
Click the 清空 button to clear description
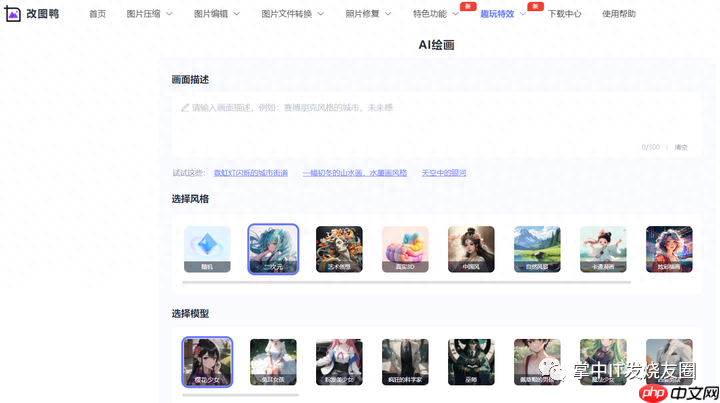681,147
